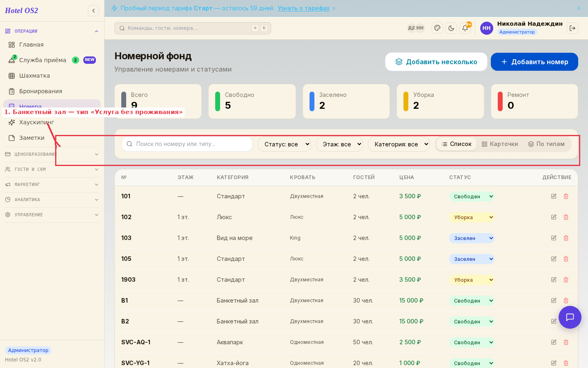588x368 pixels.
Task: Switch view to По типам
Action: point(546,144)
